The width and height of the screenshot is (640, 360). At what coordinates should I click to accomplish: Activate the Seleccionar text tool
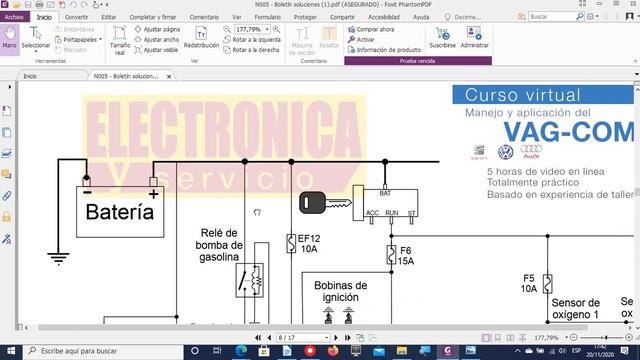[x=36, y=39]
